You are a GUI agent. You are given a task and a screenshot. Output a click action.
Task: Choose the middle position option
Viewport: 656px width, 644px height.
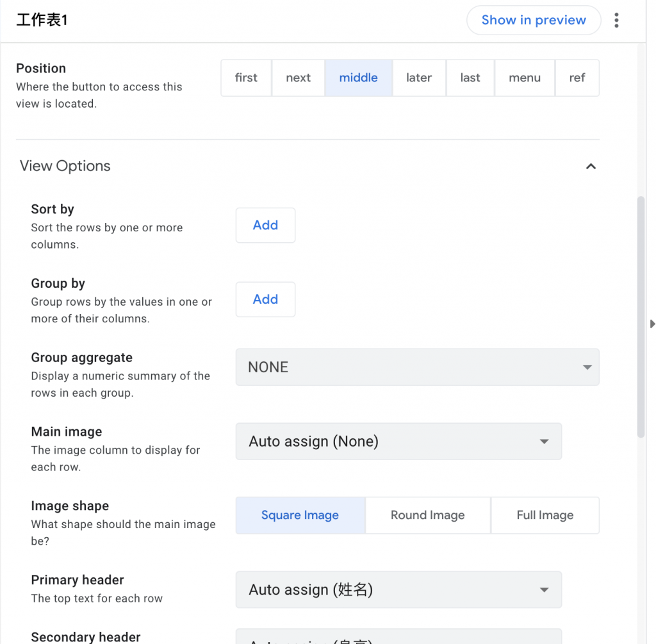pos(358,78)
